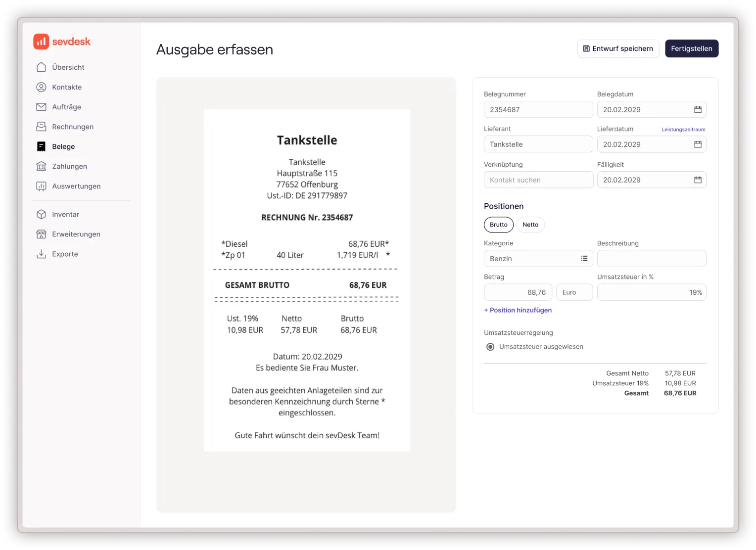Open Rechnungen using the invoice icon
756x550 pixels.
tap(42, 126)
